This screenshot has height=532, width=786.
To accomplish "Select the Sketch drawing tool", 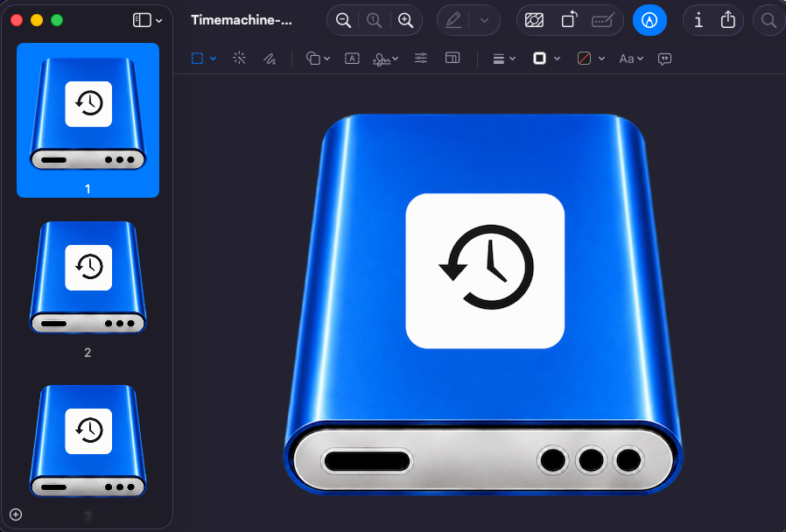I will coord(270,59).
